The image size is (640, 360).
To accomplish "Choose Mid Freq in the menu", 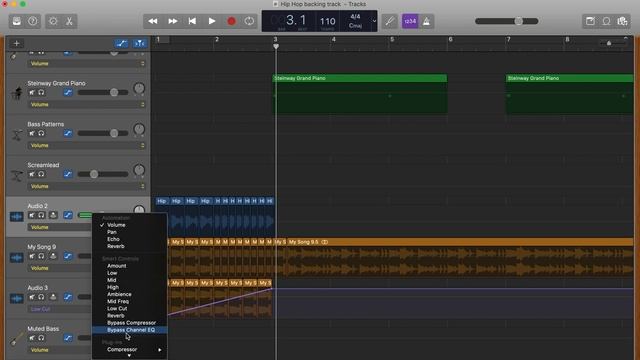I will pyautogui.click(x=130, y=301).
